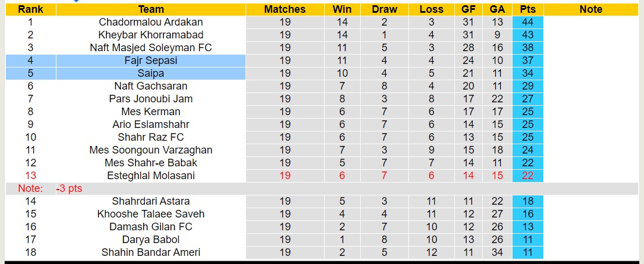Click the highlighted Fajr Sepasi row
The height and width of the screenshot is (264, 644).
coord(151,60)
